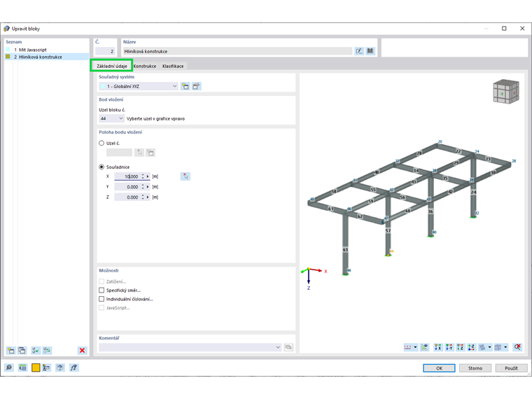The image size is (532, 399).
Task: Edit coordinate system icon next to dropdown
Action: point(196,86)
